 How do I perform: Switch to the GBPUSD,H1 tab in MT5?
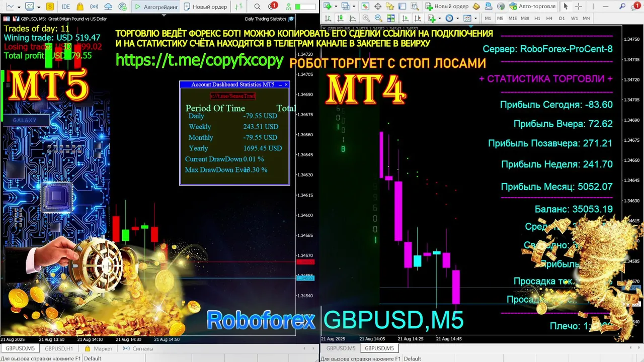point(59,348)
